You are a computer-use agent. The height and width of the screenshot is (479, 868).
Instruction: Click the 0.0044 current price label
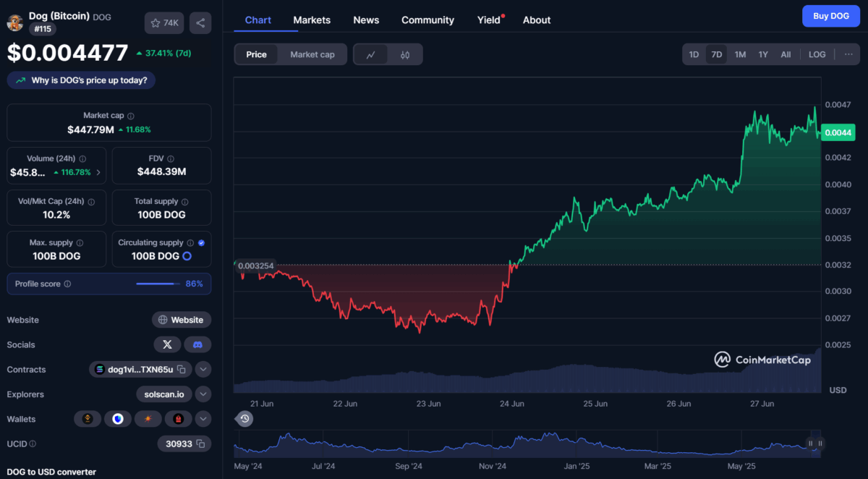tap(838, 132)
